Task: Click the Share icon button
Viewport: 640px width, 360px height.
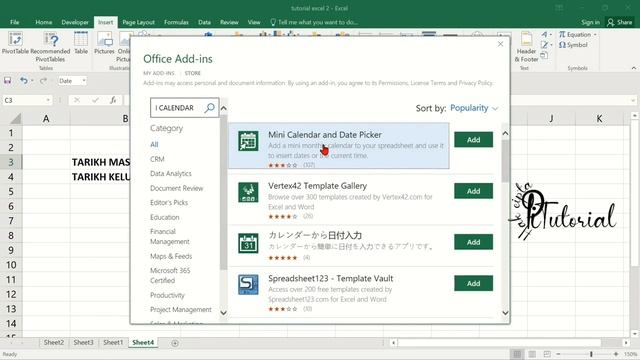Action: (620, 22)
